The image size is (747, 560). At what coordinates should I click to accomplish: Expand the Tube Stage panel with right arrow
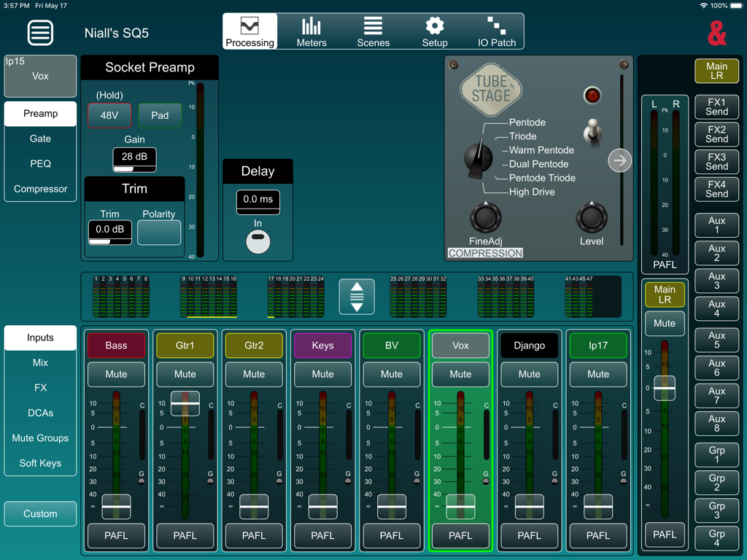(619, 160)
